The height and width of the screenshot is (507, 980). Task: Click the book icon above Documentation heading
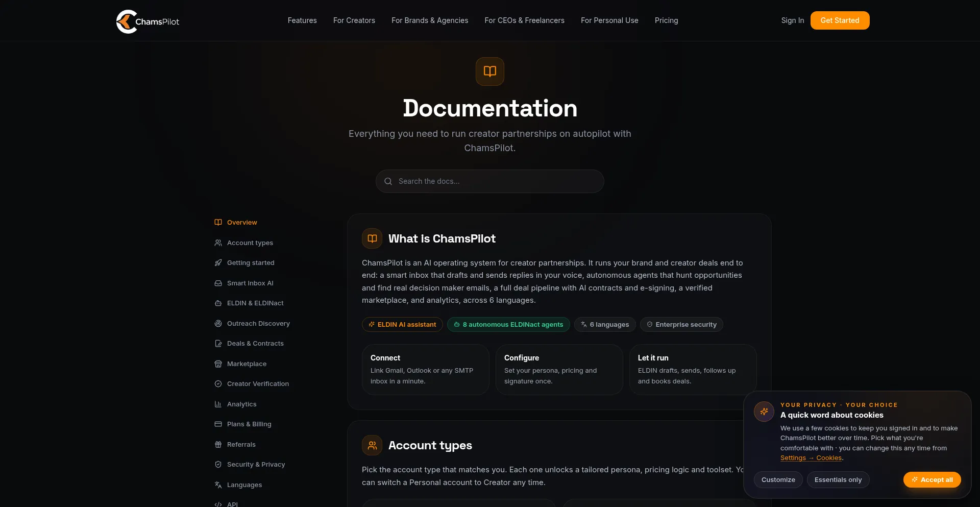pyautogui.click(x=490, y=71)
